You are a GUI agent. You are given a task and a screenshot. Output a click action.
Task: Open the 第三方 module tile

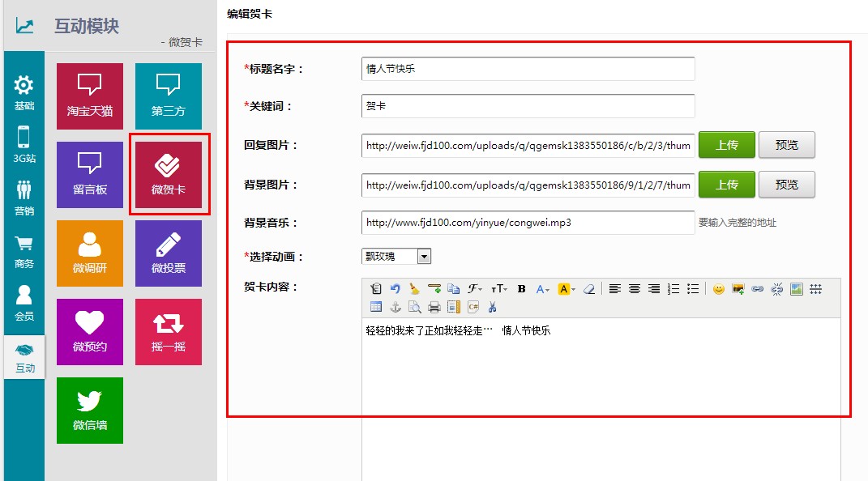click(169, 96)
